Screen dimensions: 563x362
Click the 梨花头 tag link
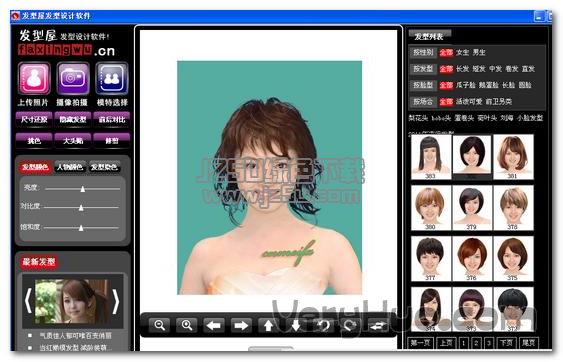pos(418,118)
